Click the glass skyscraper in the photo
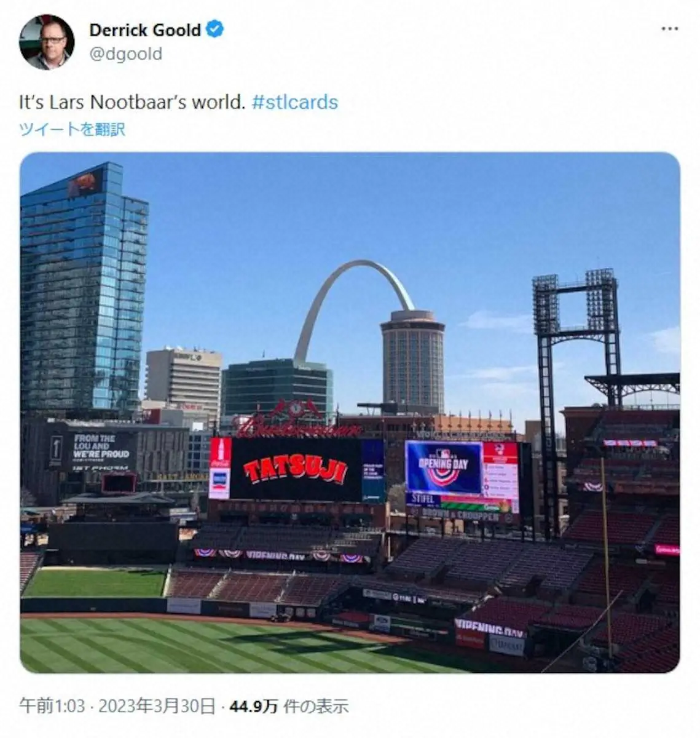Image resolution: width=700 pixels, height=738 pixels. click(x=83, y=289)
